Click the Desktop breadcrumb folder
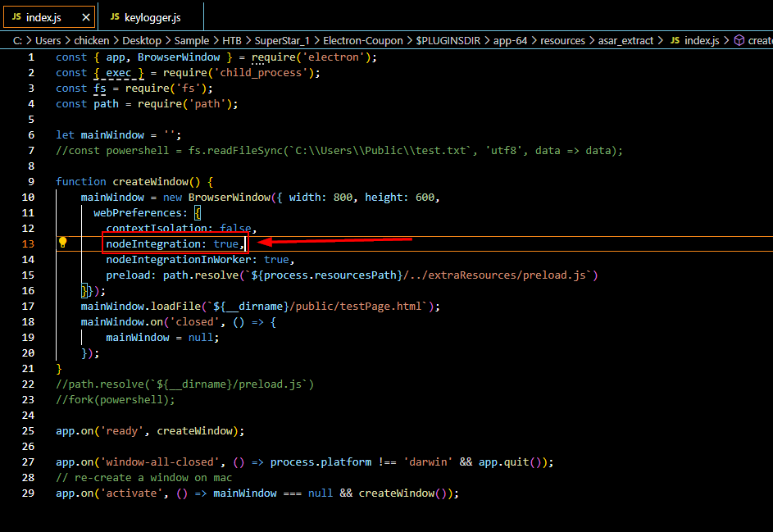The image size is (773, 532). point(142,40)
